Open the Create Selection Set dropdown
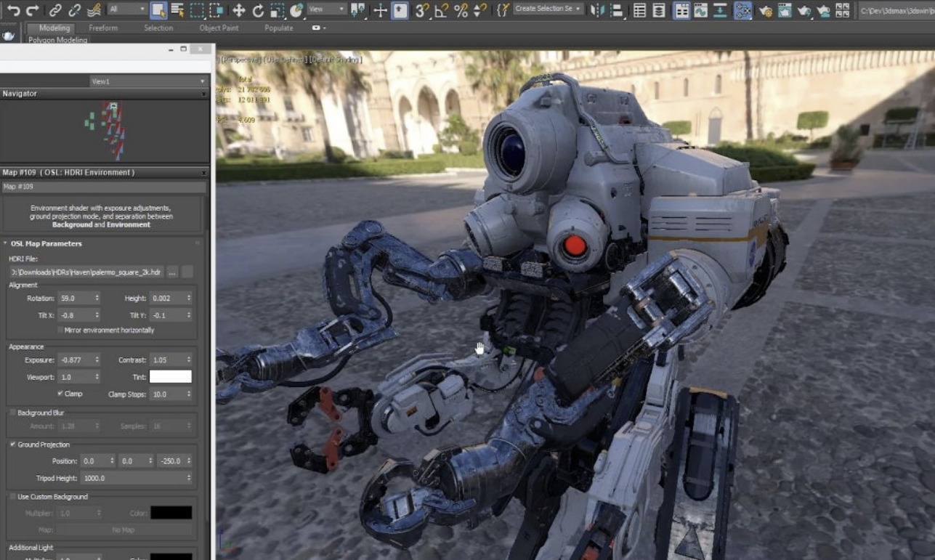The height and width of the screenshot is (560, 935). [x=549, y=9]
